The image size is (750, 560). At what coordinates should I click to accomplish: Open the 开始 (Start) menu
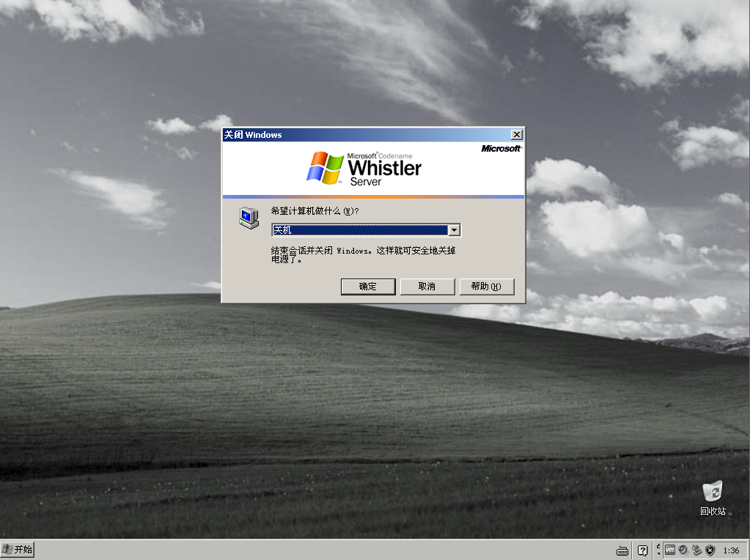pos(17,549)
